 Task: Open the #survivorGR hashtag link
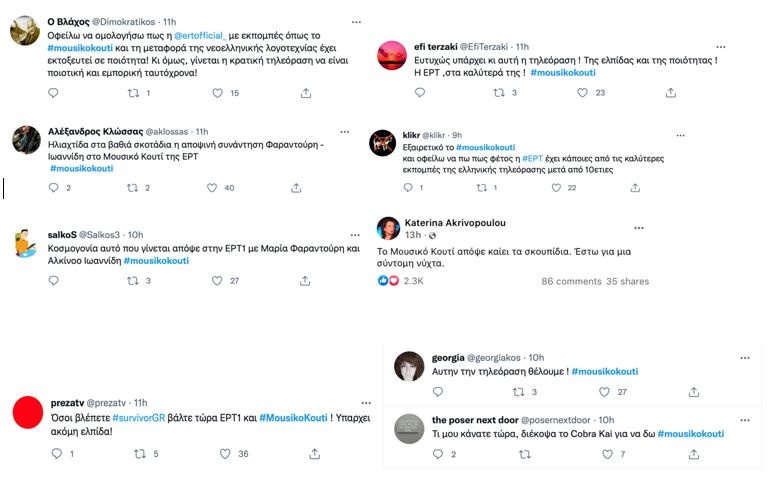click(140, 417)
